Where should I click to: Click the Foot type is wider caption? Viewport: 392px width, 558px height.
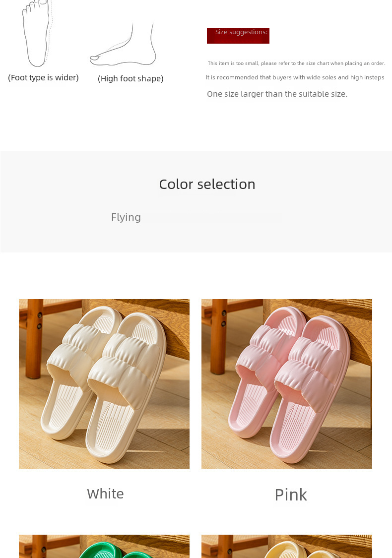[x=44, y=77]
